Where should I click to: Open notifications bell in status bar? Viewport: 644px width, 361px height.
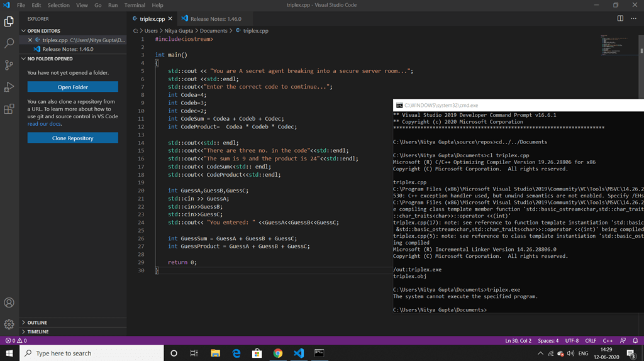635,341
